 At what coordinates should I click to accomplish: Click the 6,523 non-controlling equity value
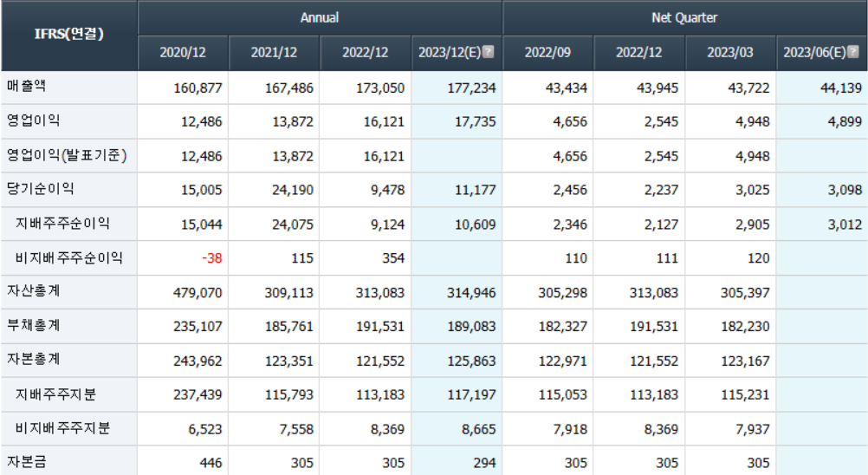point(204,430)
